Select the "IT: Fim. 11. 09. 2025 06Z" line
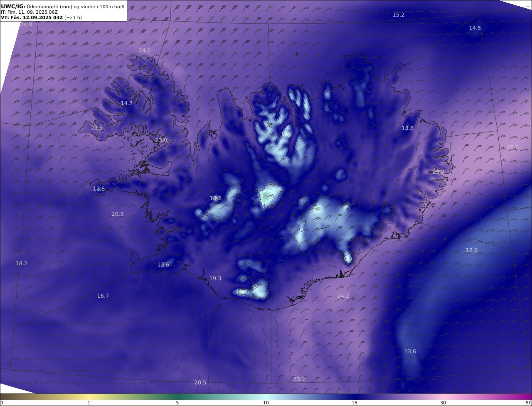 click(x=29, y=12)
